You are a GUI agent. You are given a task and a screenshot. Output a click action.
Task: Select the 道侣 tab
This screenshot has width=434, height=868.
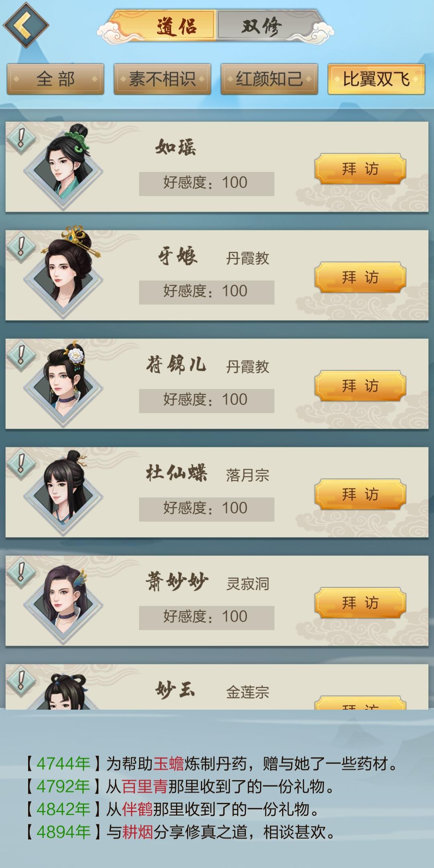[x=176, y=27]
